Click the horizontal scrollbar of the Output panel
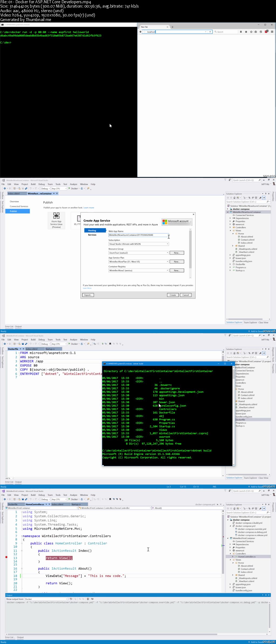 tap(112, 634)
